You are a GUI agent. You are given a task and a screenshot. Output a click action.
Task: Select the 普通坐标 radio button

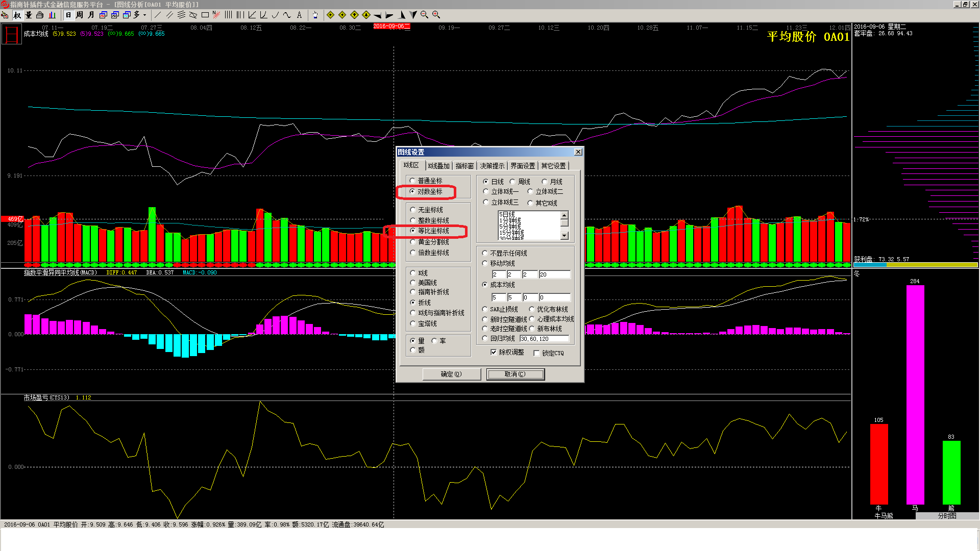[x=413, y=181]
